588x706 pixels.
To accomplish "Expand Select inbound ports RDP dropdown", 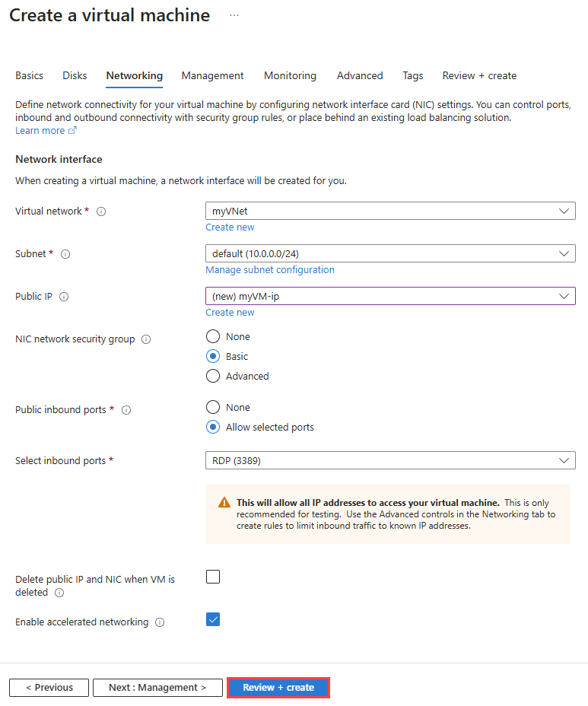I will pyautogui.click(x=390, y=460).
